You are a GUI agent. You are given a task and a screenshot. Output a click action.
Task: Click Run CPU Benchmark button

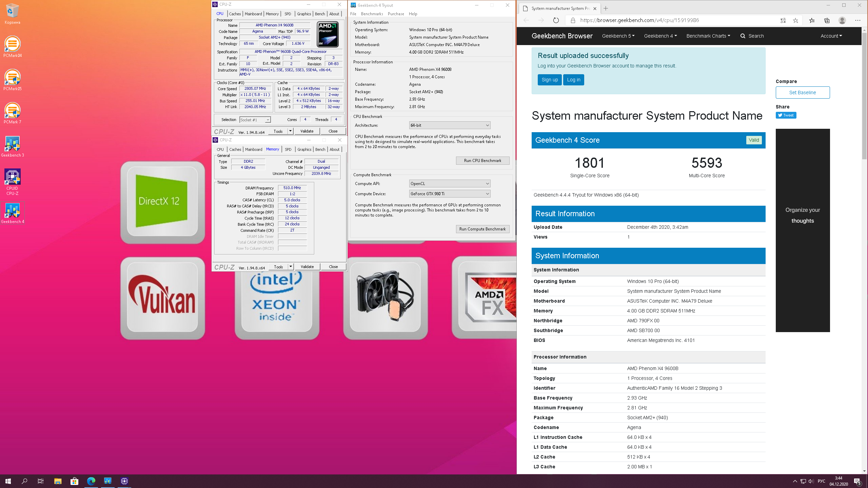pyautogui.click(x=482, y=161)
